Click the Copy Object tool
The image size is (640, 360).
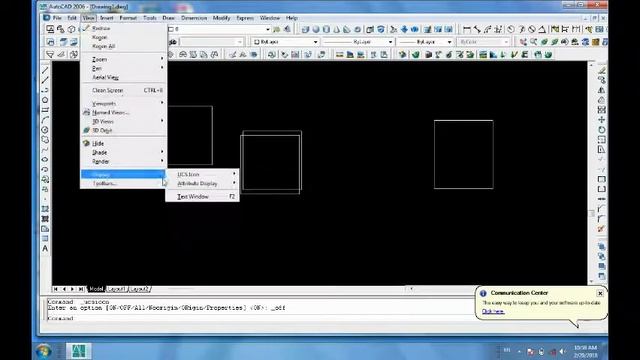601,80
